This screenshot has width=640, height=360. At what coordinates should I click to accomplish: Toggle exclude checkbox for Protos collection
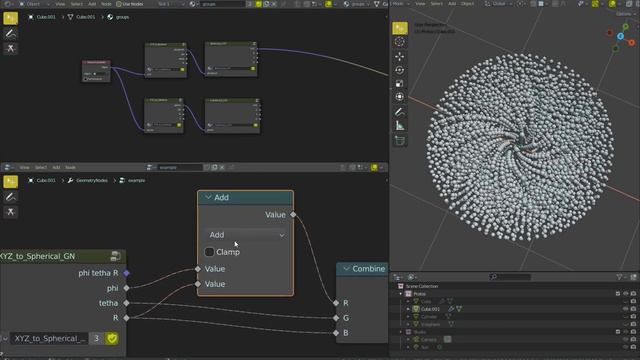point(618,294)
